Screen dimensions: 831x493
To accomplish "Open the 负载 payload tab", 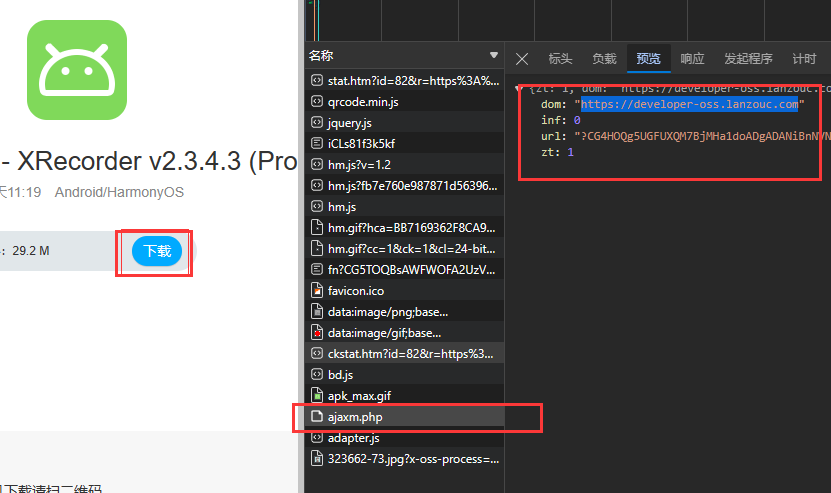I will (x=604, y=59).
